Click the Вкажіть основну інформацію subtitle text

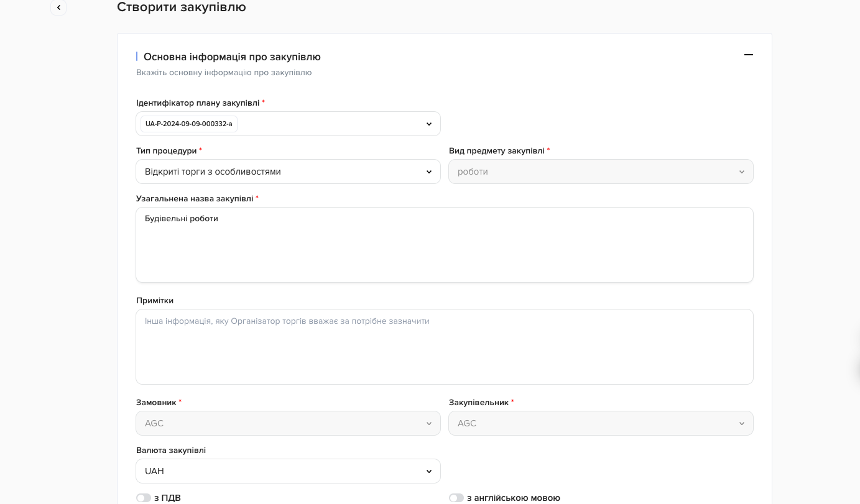[x=224, y=73]
